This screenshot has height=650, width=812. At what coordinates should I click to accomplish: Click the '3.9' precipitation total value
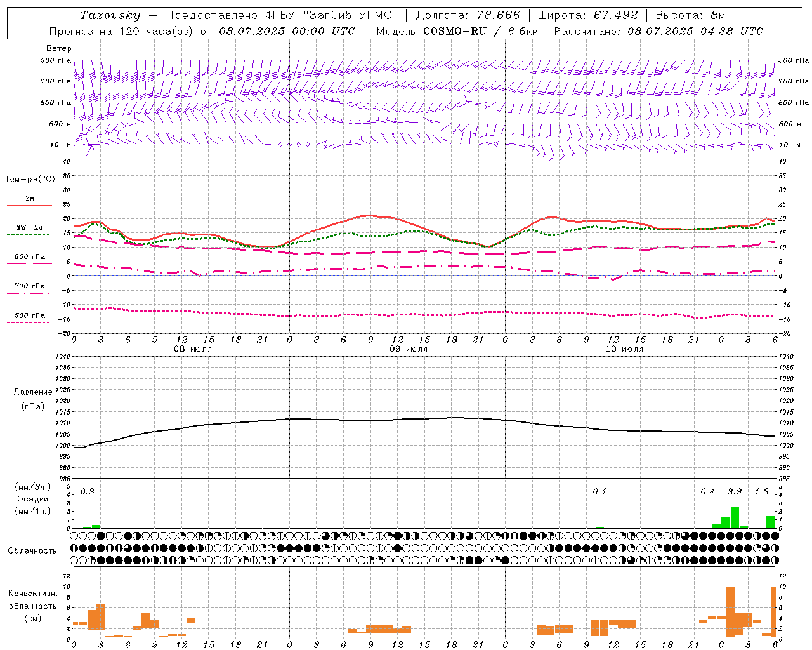pyautogui.click(x=735, y=492)
